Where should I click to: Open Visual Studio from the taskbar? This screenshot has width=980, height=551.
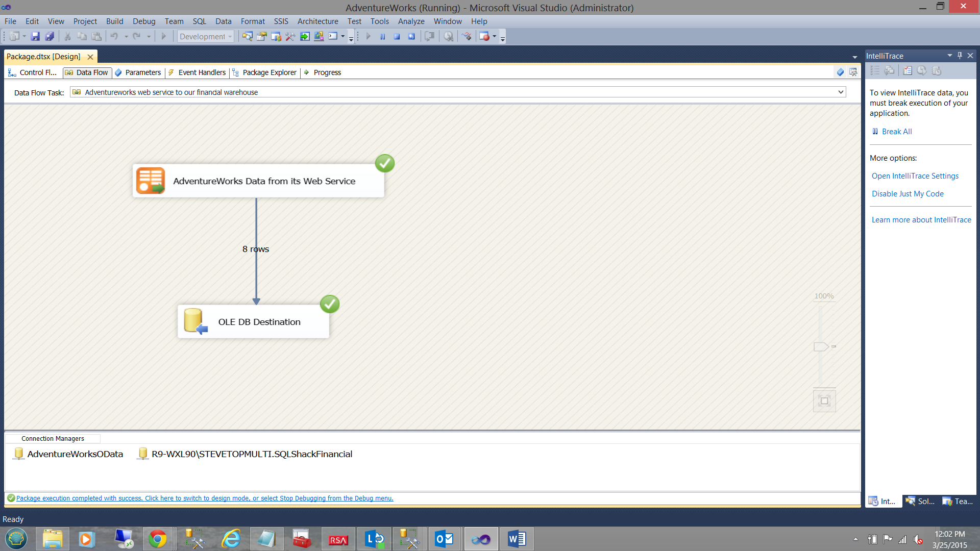point(481,539)
